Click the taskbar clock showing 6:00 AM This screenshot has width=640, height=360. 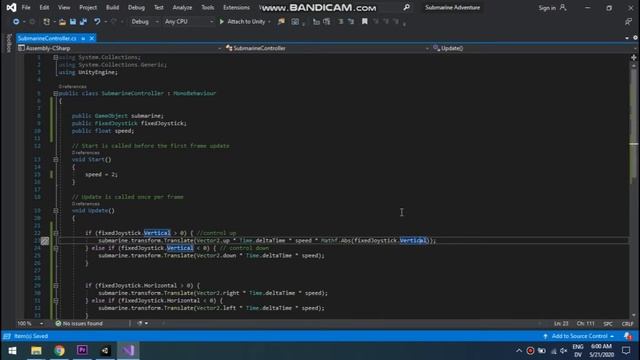point(601,347)
